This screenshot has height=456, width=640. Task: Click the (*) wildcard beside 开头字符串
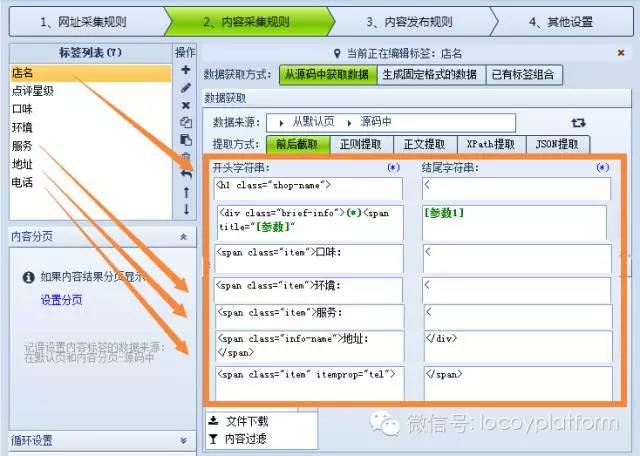(x=393, y=167)
